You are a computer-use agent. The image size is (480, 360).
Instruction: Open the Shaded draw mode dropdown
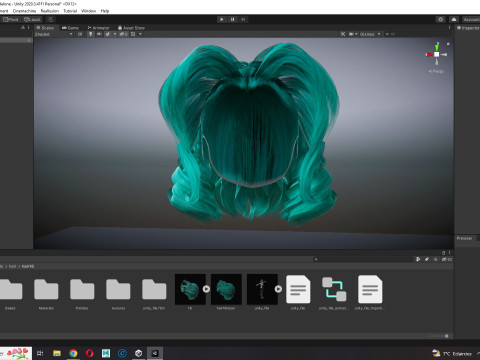[x=53, y=34]
